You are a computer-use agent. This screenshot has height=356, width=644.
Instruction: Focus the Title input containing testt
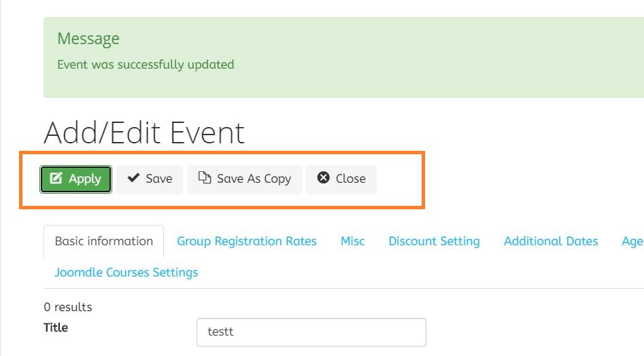(311, 332)
